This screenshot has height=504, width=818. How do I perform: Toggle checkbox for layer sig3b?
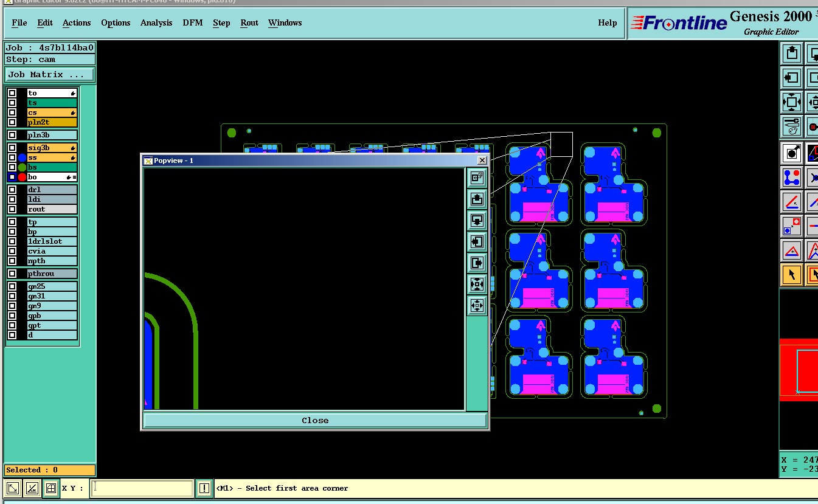click(x=12, y=148)
